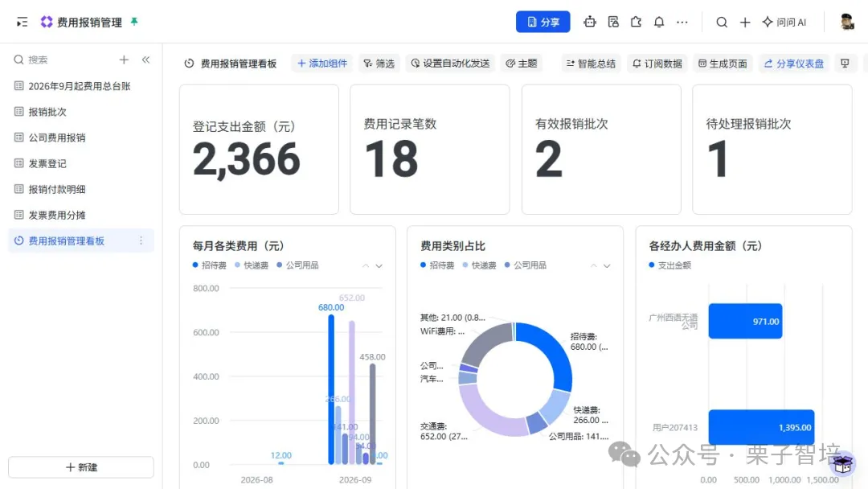Click the presentation mode icon in toolbar
The height and width of the screenshot is (489, 868).
point(845,64)
